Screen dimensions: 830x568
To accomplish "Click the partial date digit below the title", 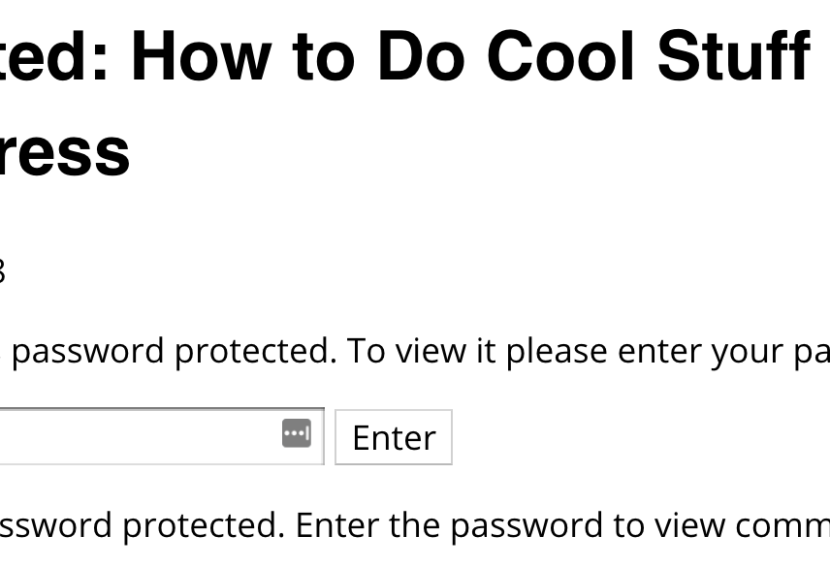I will pyautogui.click(x=2, y=271).
